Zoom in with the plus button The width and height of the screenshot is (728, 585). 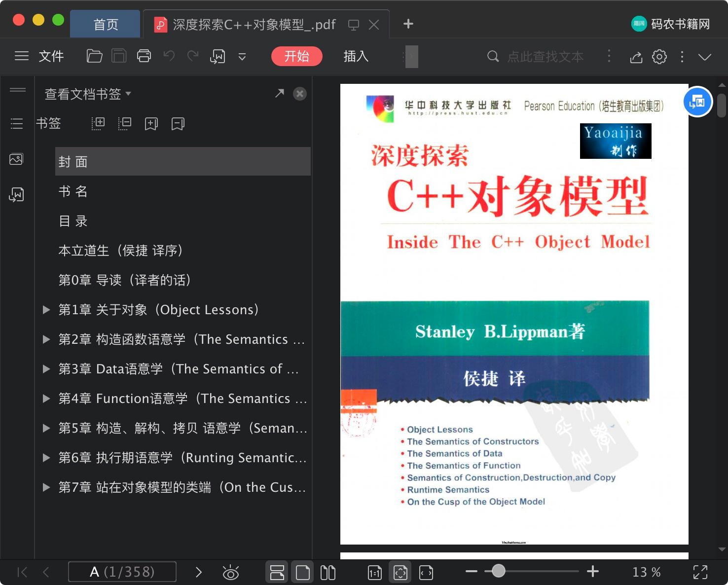(x=593, y=572)
